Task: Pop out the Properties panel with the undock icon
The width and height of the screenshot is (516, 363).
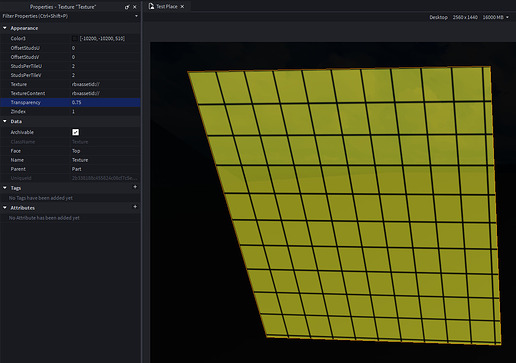Action: 127,7
